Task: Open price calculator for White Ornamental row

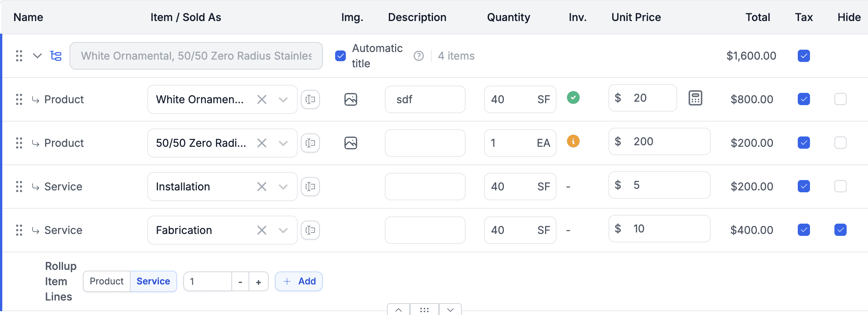Action: coord(695,98)
